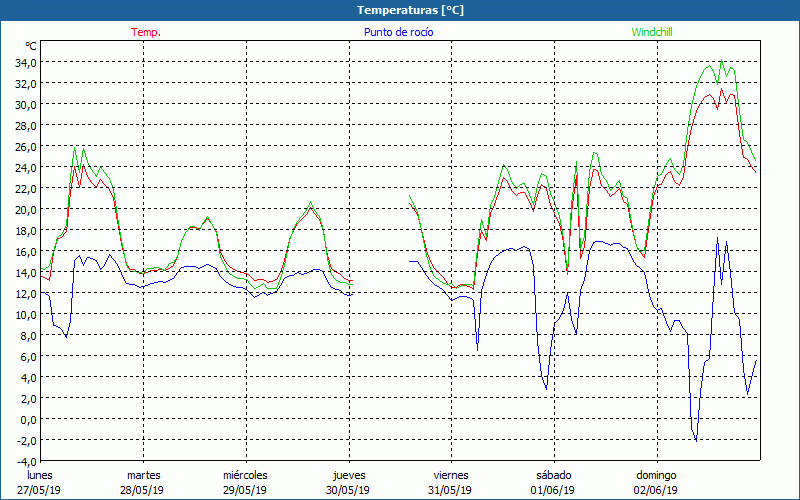Click the 2,0 y-axis value

[x=29, y=399]
